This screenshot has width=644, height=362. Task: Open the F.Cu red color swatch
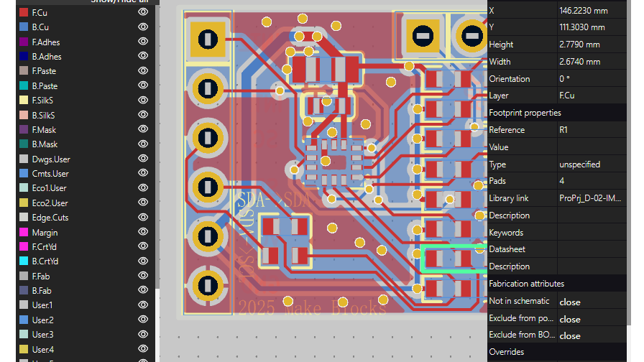(x=24, y=12)
